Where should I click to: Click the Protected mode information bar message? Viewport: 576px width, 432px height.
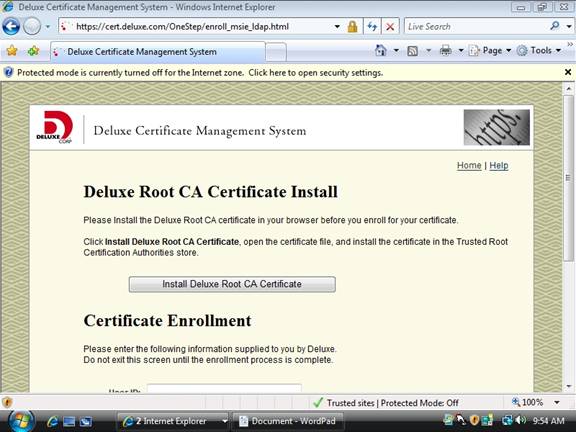(200, 73)
